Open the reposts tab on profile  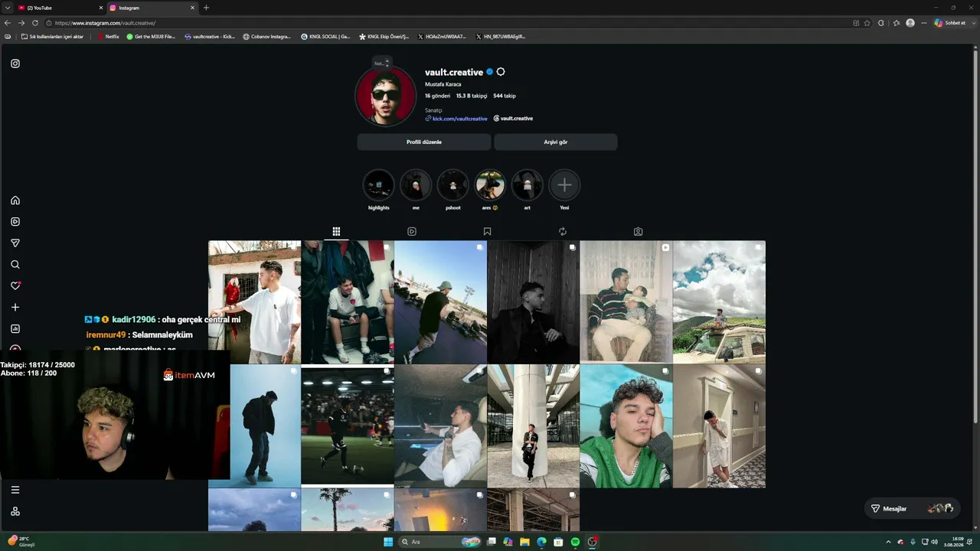563,231
